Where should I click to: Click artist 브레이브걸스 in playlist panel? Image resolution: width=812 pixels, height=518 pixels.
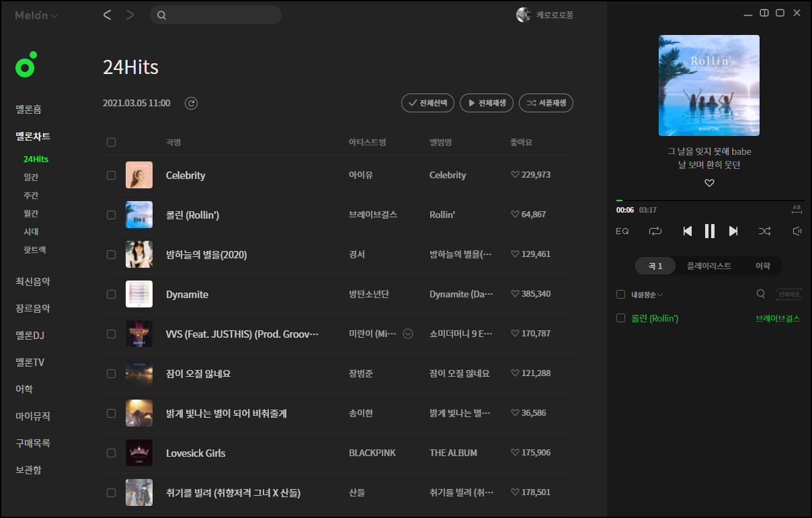coord(778,318)
